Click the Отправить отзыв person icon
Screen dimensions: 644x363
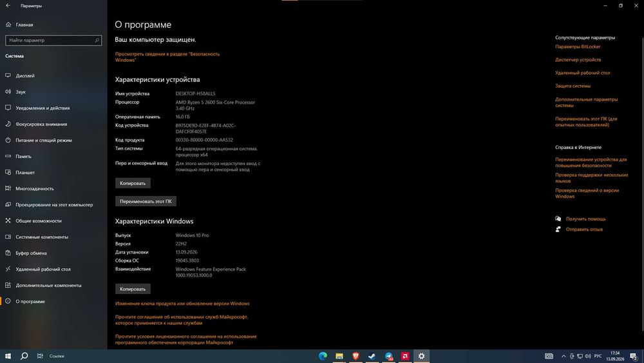(x=558, y=230)
